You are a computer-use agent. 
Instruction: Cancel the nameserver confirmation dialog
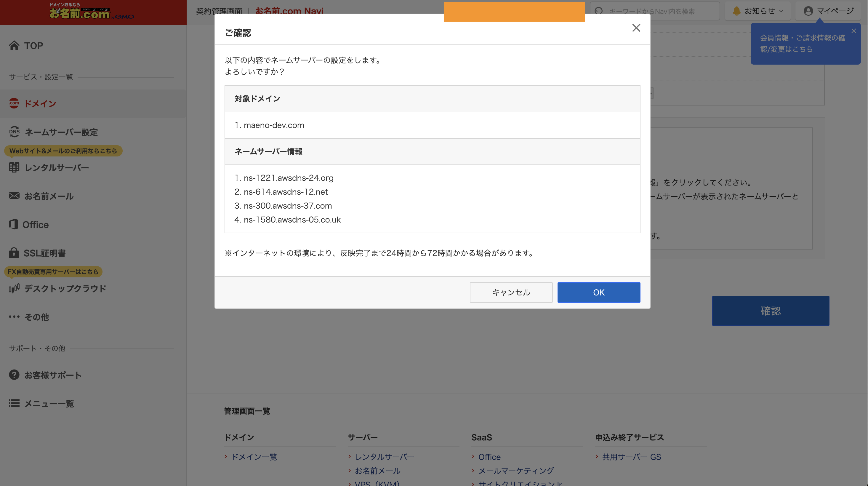511,292
